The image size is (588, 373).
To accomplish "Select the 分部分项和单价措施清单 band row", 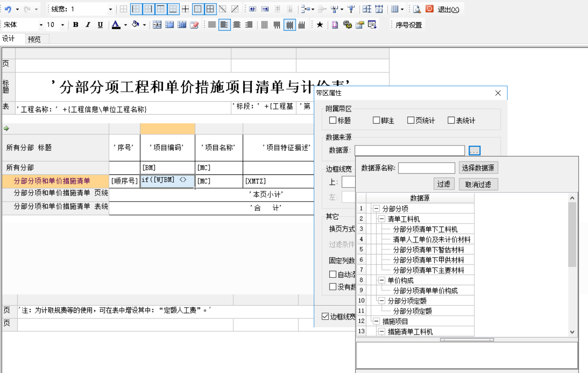I will tap(56, 181).
